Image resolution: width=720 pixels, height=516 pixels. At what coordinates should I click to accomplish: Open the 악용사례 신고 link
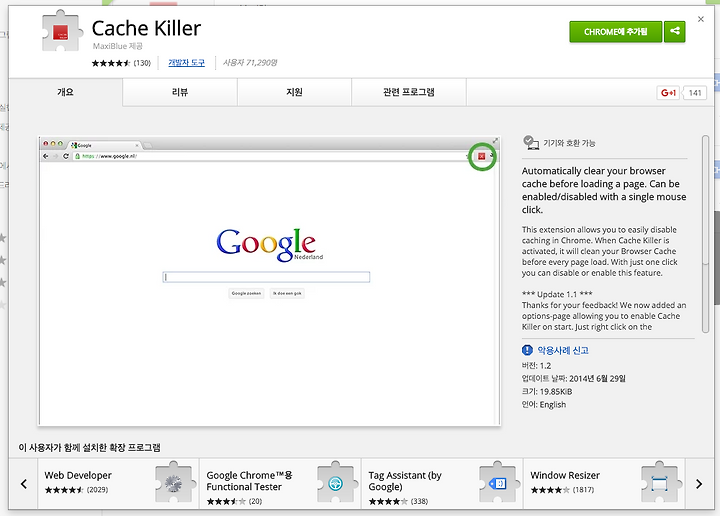click(x=563, y=350)
